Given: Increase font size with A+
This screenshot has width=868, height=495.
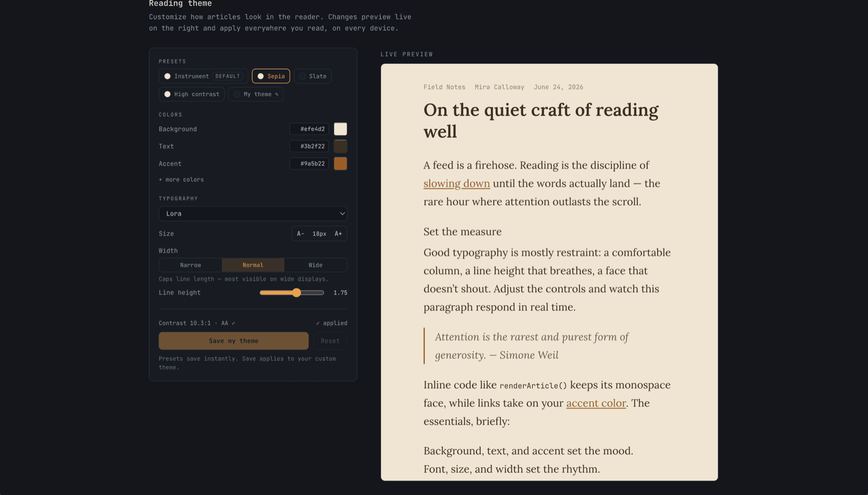Looking at the screenshot, I should 339,234.
